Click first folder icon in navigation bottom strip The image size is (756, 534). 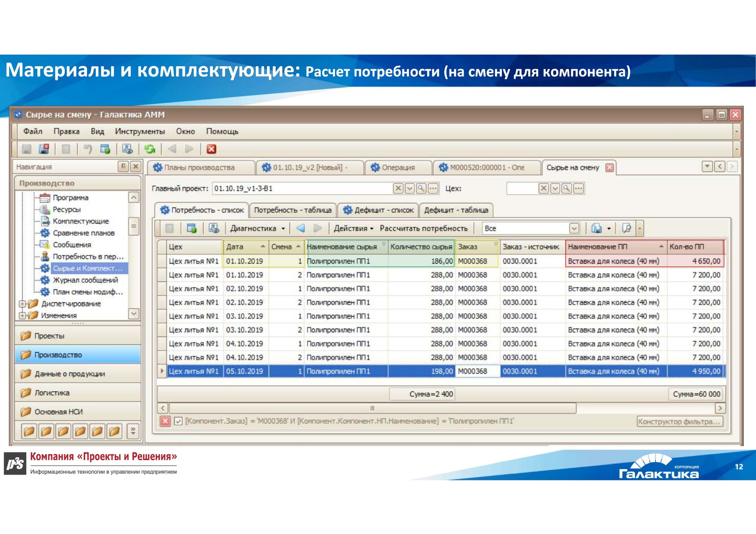[x=29, y=431]
